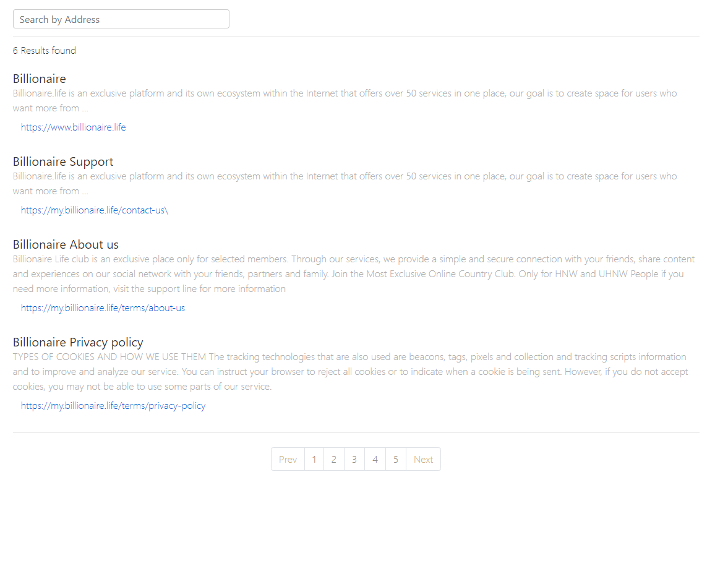Go to page 5 of results

click(396, 459)
